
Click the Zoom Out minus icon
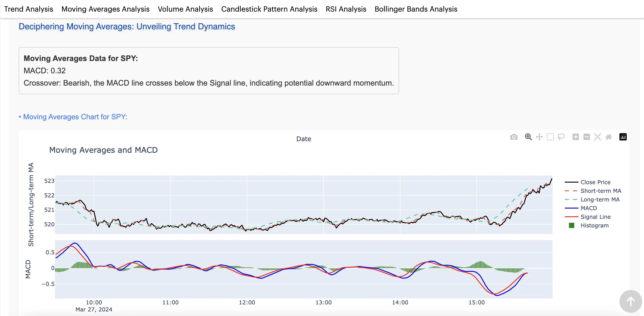point(587,137)
